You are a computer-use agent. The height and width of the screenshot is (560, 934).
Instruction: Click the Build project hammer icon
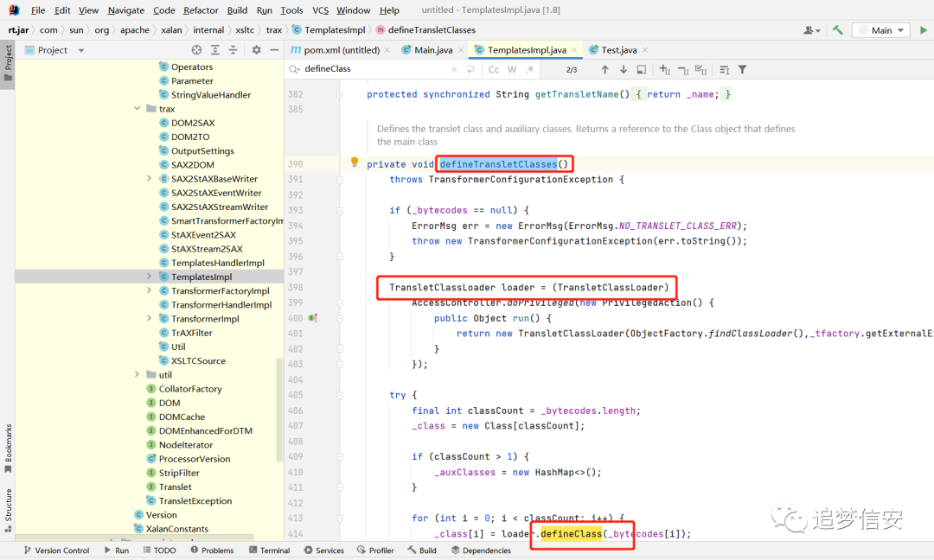[838, 29]
